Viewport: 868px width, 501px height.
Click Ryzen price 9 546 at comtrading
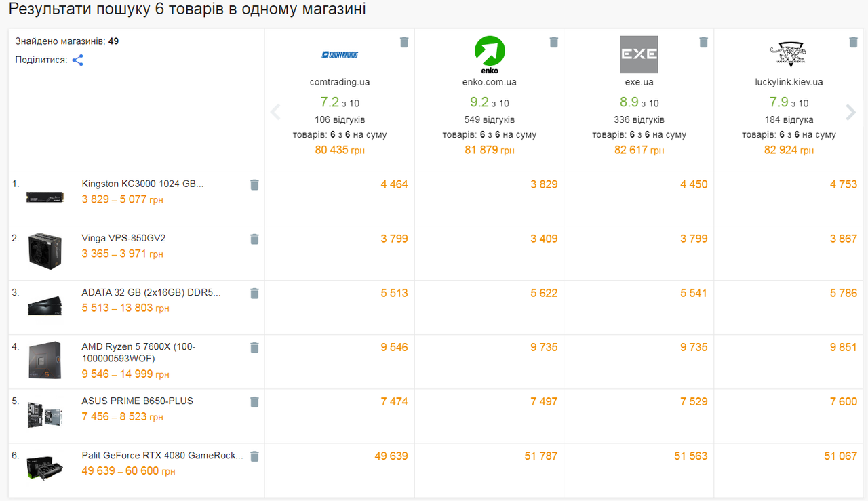pos(394,347)
